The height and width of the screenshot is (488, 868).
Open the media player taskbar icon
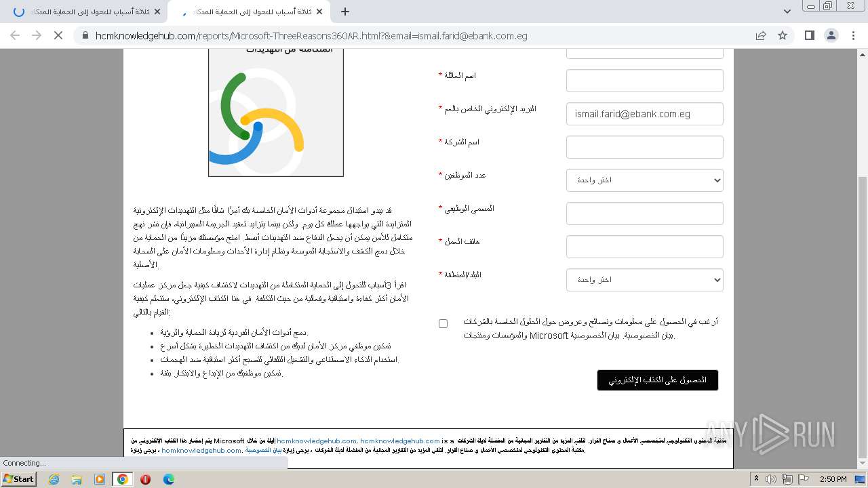point(100,479)
